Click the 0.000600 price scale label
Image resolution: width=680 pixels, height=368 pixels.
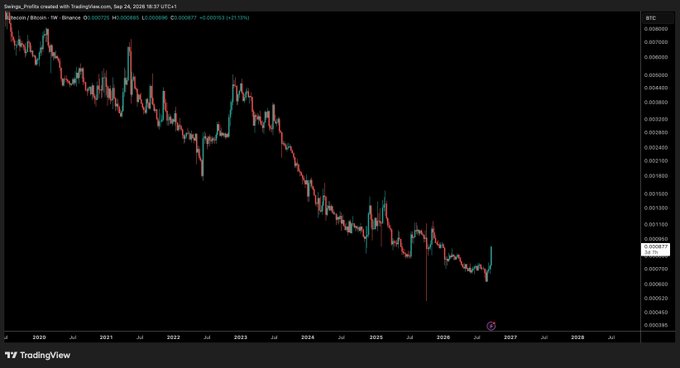coord(655,284)
